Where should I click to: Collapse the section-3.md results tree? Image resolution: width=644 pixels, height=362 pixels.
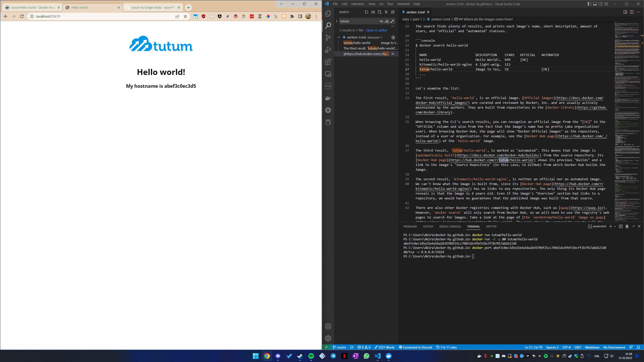[339, 37]
